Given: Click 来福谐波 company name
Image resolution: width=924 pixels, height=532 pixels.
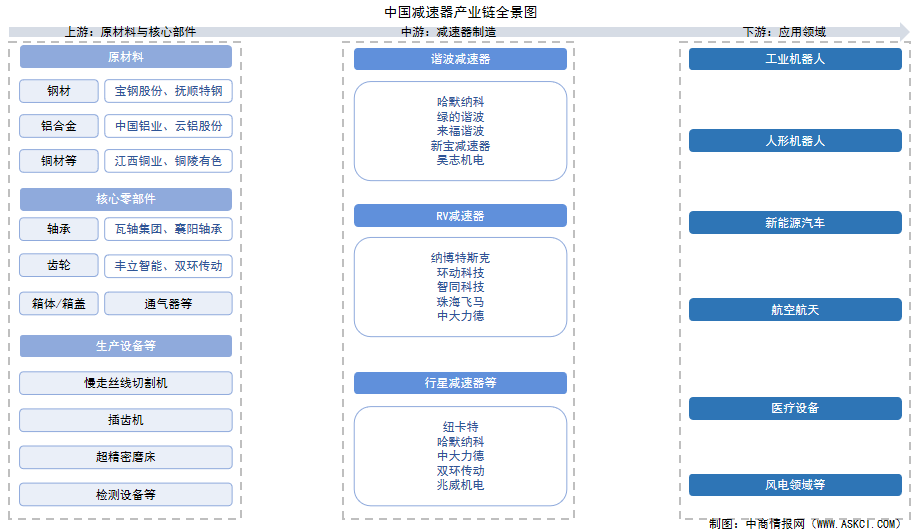Looking at the screenshot, I should [x=460, y=131].
